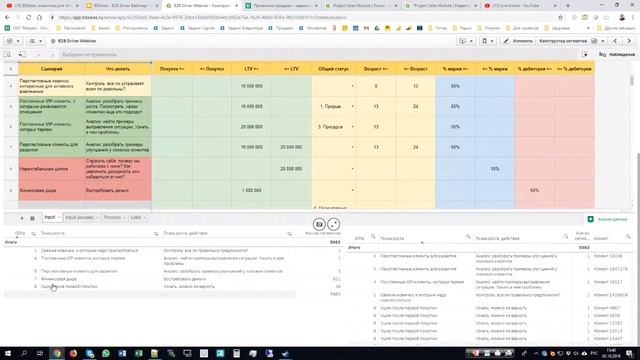Screen dimensions: 640x360
Task: Open Word from the taskbar
Action: [x=122, y=353]
